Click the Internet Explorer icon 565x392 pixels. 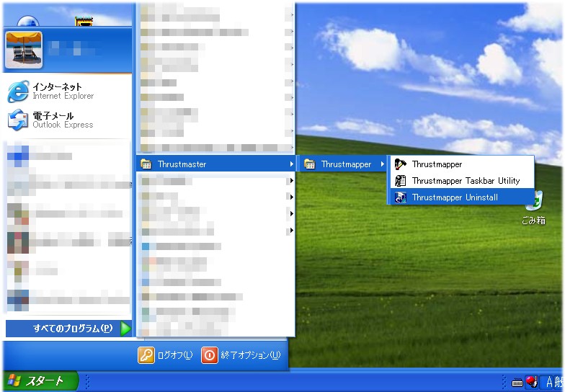click(17, 91)
